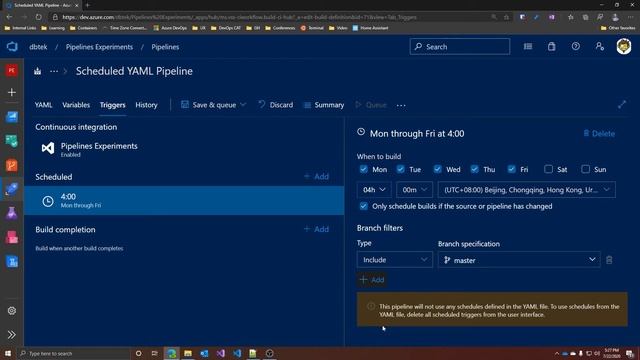Open breadcrumb ellipsis next to pipeline title
Viewport: 640px width, 360px height.
click(x=53, y=71)
